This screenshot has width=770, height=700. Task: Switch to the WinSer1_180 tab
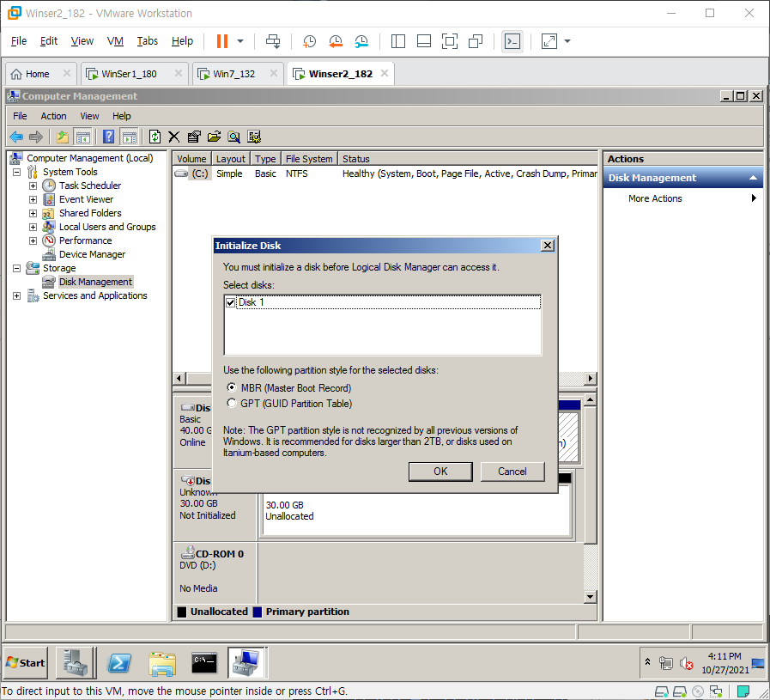pos(129,74)
